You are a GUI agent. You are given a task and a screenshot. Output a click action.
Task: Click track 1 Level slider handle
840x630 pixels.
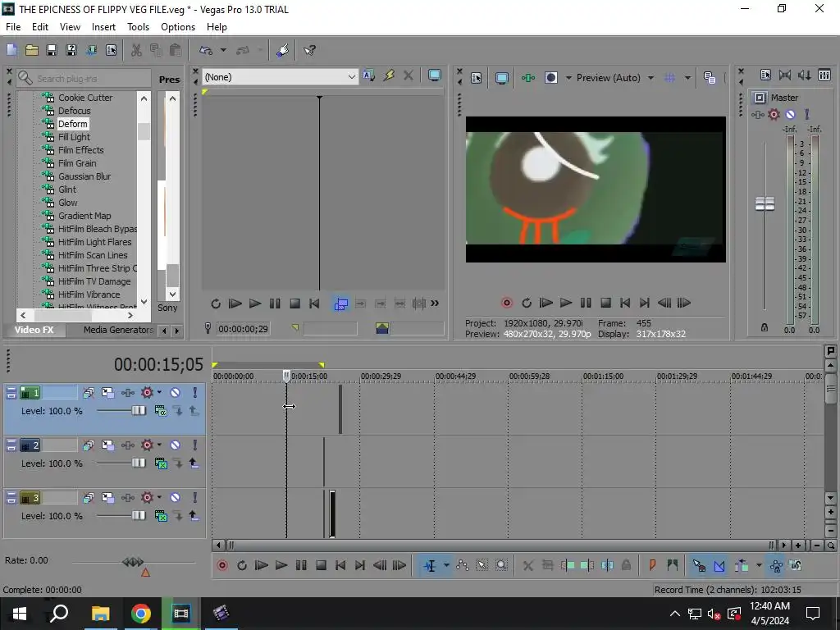click(139, 410)
